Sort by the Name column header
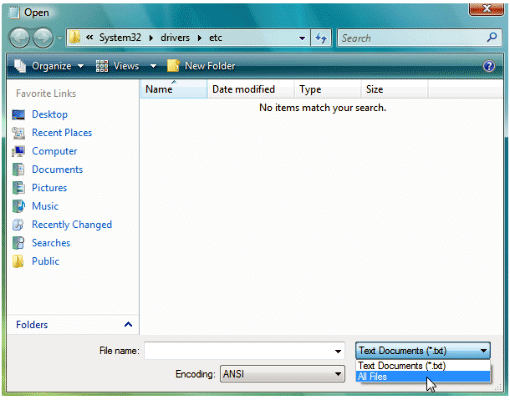510x400 pixels. click(174, 89)
